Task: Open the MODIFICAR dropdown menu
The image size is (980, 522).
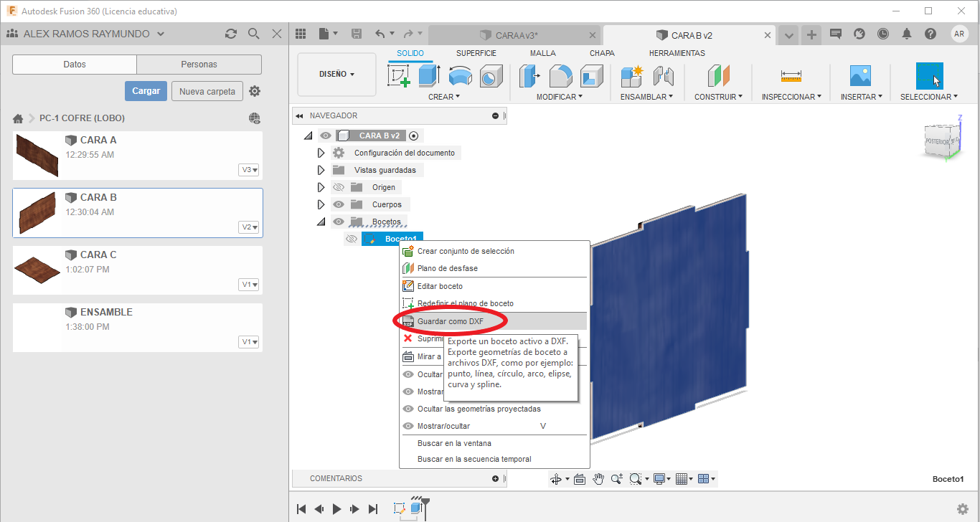Action: click(560, 97)
